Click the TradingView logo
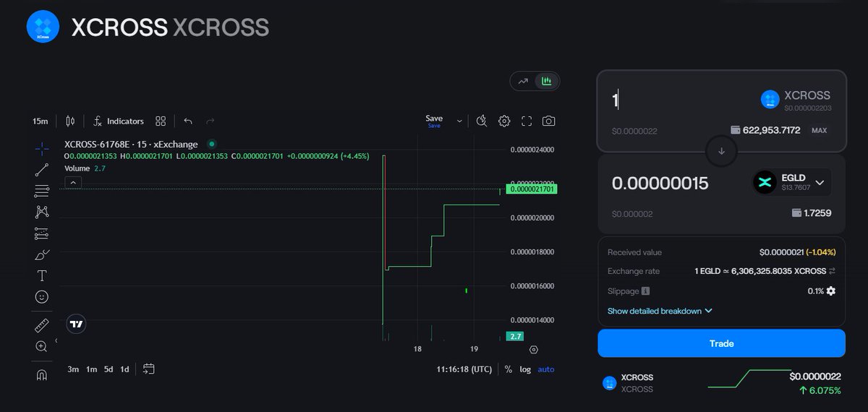868x412 pixels. click(76, 324)
